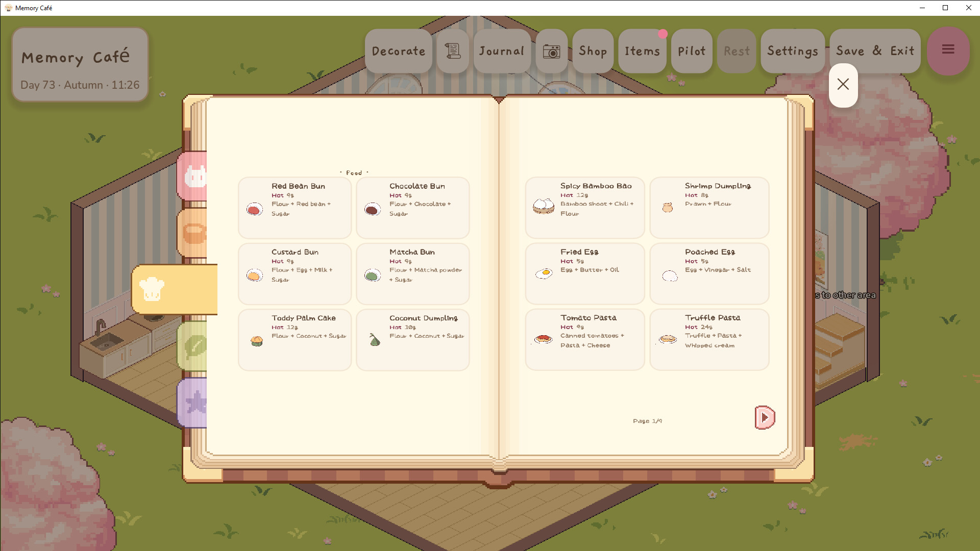Click the Tomato Pasta plate icon
This screenshot has height=551, width=980.
[x=544, y=339]
